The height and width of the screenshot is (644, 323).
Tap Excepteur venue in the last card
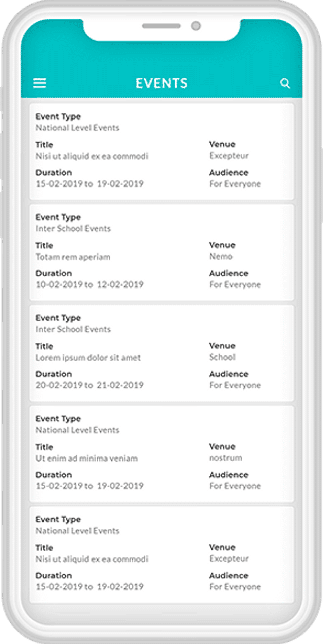(229, 558)
